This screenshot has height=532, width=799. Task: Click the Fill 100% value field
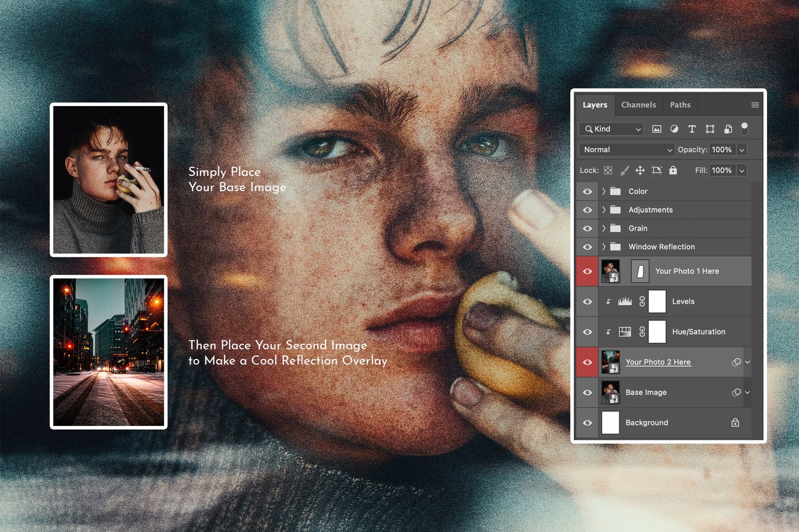[x=723, y=170]
